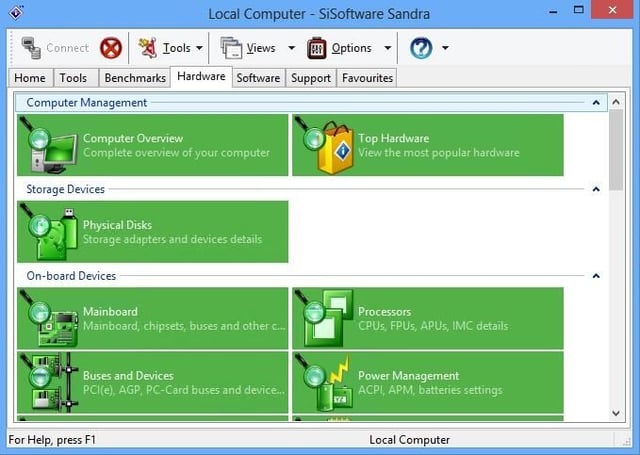Click the On-board Devices section heading
This screenshot has width=640, height=455.
(71, 276)
